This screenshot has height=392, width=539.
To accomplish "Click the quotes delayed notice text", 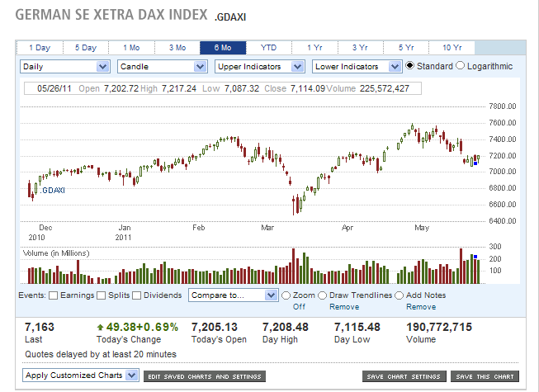I will (x=101, y=354).
